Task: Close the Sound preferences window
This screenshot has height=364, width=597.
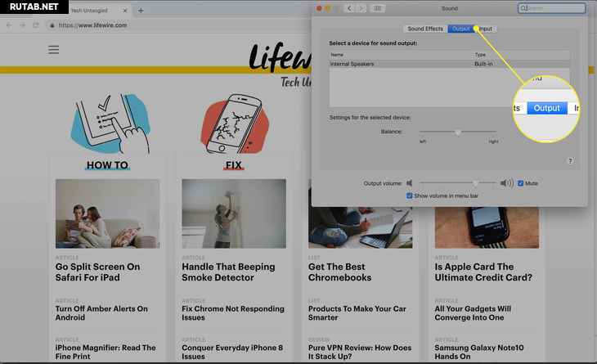Action: [x=319, y=8]
